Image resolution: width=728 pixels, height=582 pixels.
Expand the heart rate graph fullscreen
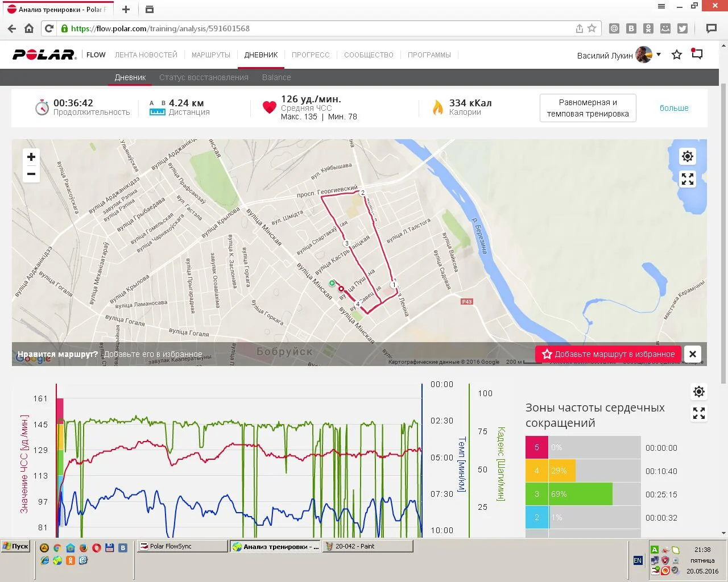pyautogui.click(x=699, y=414)
